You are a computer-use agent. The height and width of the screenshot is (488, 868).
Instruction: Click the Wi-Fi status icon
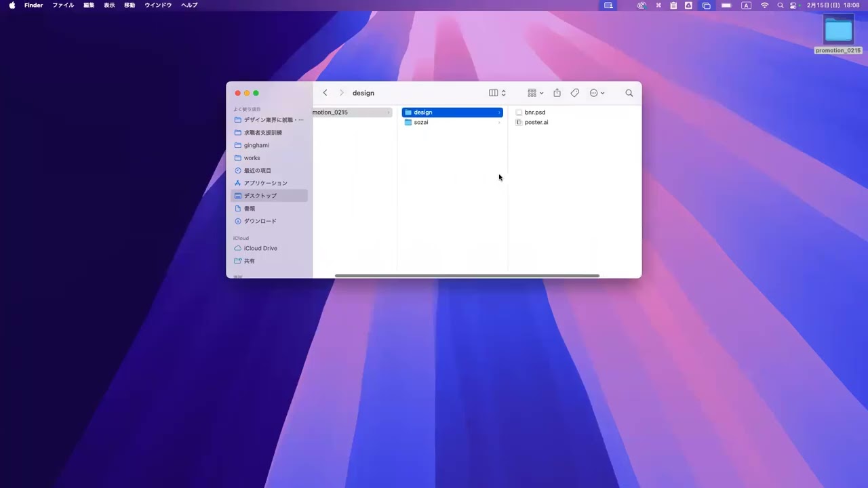click(x=765, y=5)
